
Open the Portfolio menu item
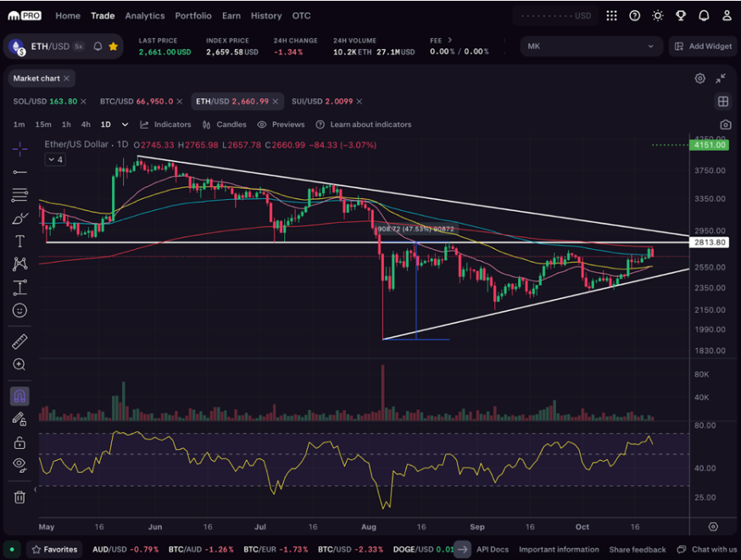tap(193, 15)
